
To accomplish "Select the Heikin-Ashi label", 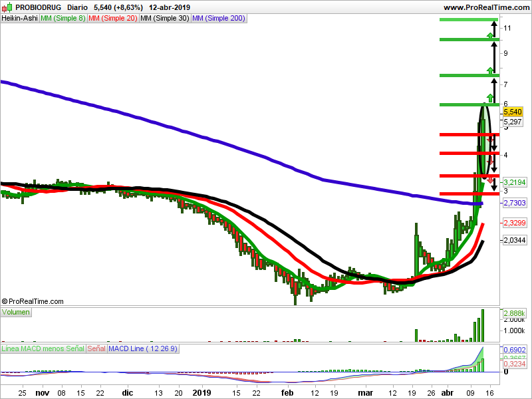I will 19,19.
